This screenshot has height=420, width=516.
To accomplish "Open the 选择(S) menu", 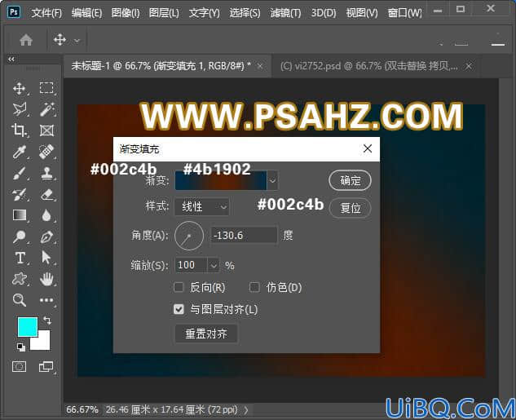I will point(245,13).
